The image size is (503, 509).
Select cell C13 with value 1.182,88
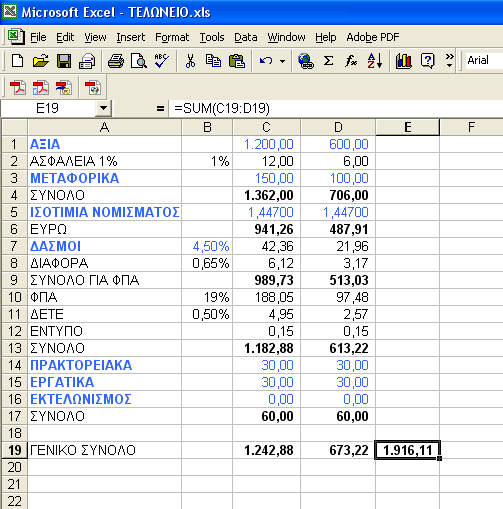tap(266, 348)
